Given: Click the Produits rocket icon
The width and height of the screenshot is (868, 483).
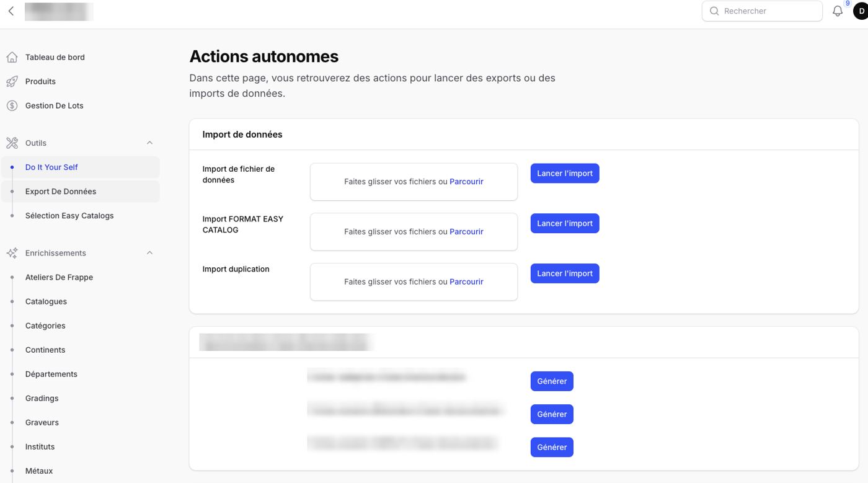Looking at the screenshot, I should (x=12, y=81).
